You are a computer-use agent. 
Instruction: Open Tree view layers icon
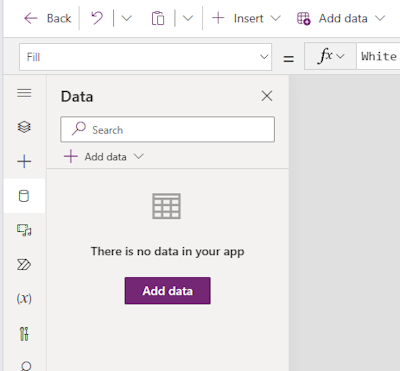[x=24, y=127]
